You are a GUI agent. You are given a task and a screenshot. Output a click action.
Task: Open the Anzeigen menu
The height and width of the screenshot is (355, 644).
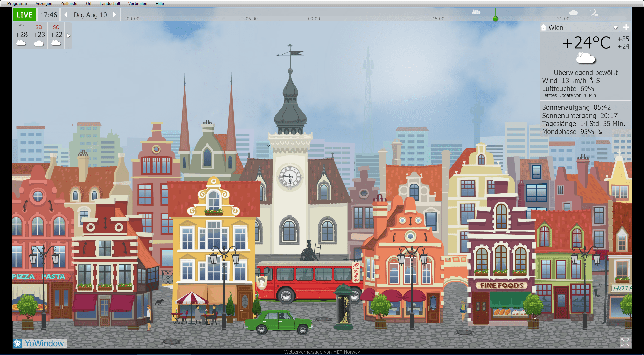44,4
